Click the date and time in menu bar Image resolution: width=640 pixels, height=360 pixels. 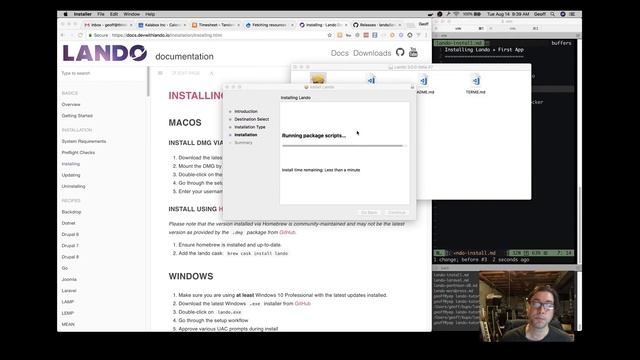click(x=508, y=14)
